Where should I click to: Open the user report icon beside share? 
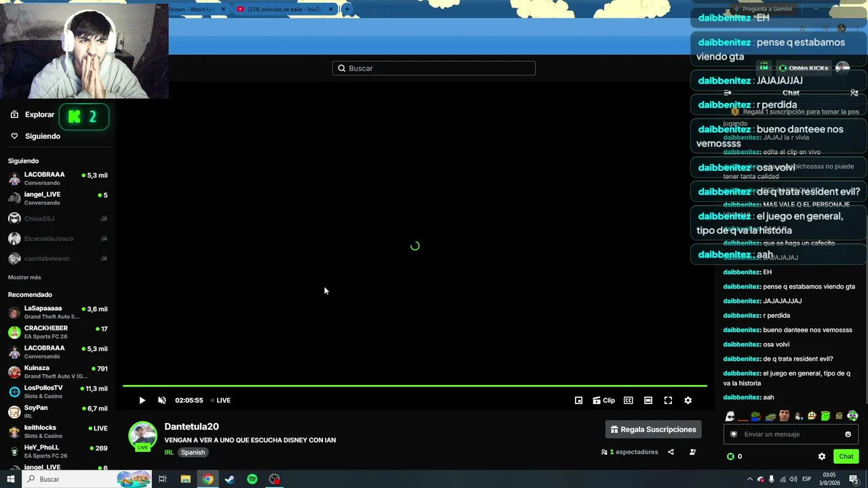point(692,452)
